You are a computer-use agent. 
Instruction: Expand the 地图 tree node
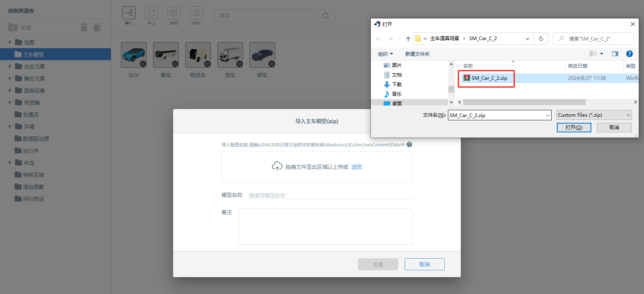pyautogui.click(x=10, y=42)
